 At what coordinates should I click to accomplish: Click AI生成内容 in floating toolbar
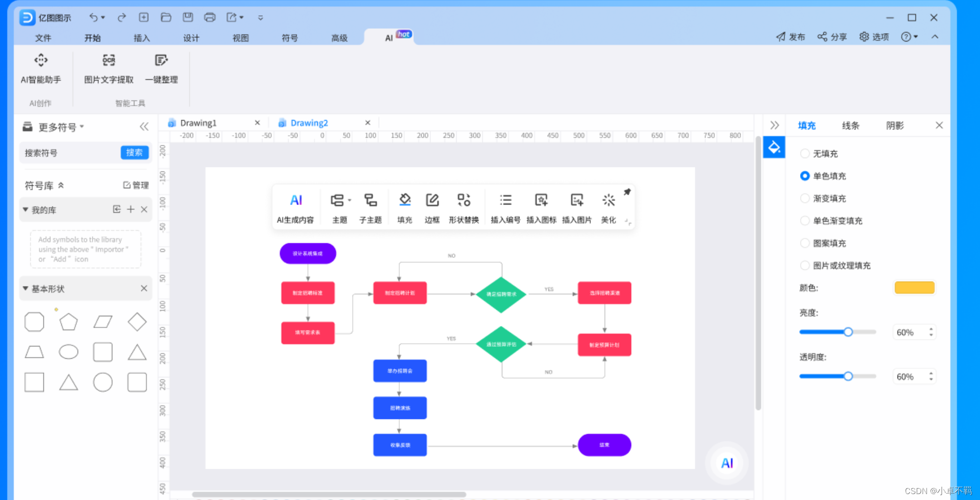[x=295, y=208]
